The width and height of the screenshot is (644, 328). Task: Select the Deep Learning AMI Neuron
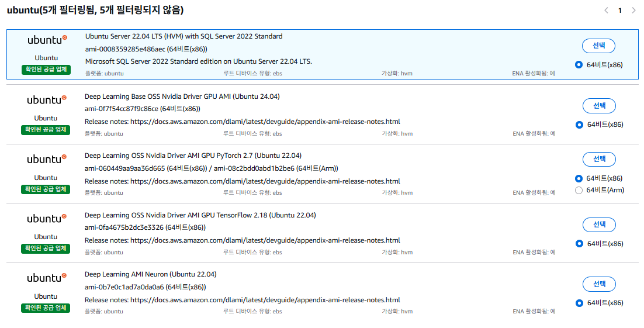coord(599,284)
